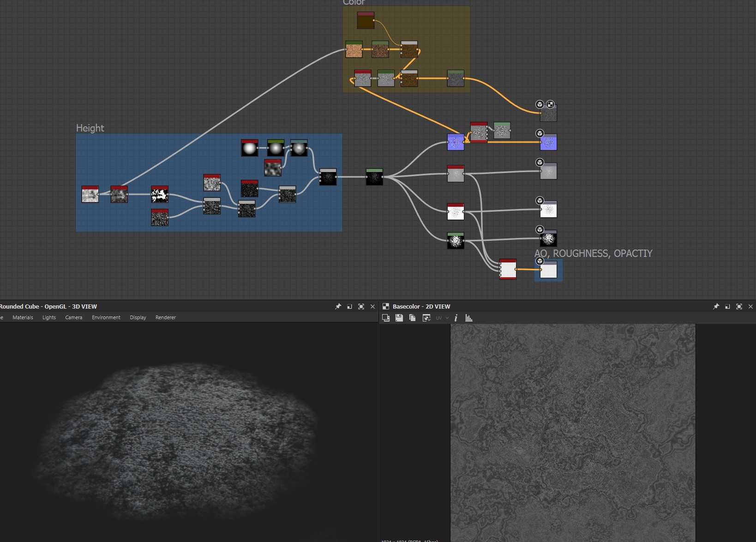756x542 pixels.
Task: Click the Renderer menu button
Action: point(165,317)
